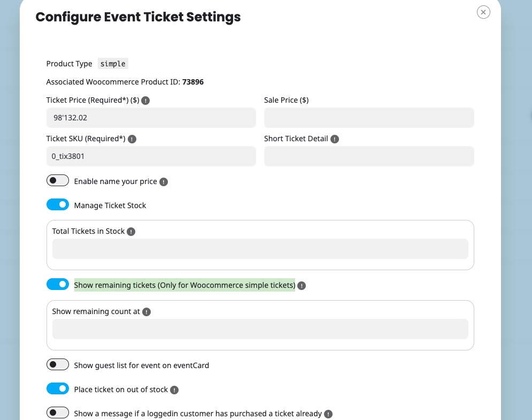This screenshot has height=420, width=532.
Task: Click the Total Tickets in Stock field
Action: click(260, 249)
